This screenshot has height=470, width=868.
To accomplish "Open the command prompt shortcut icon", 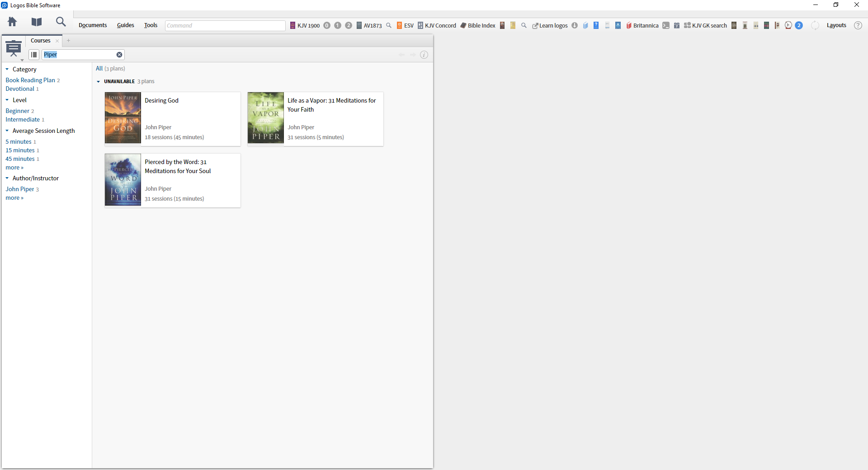I will pos(666,25).
